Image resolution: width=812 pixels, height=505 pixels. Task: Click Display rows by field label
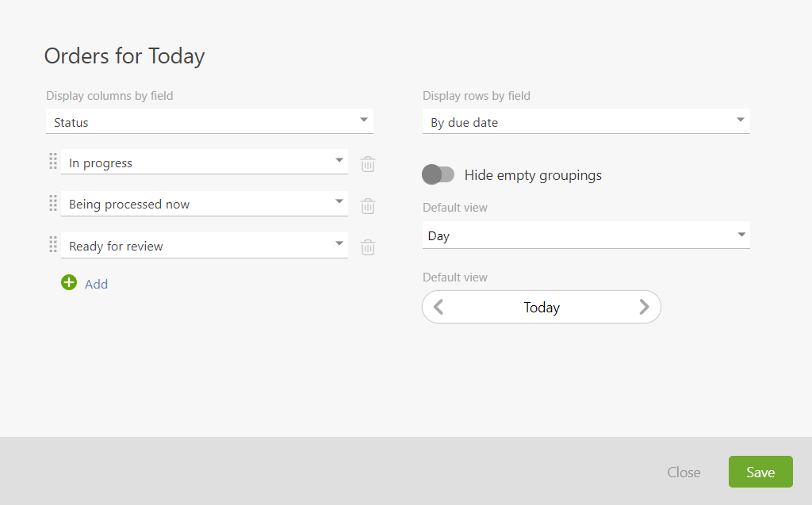tap(477, 96)
